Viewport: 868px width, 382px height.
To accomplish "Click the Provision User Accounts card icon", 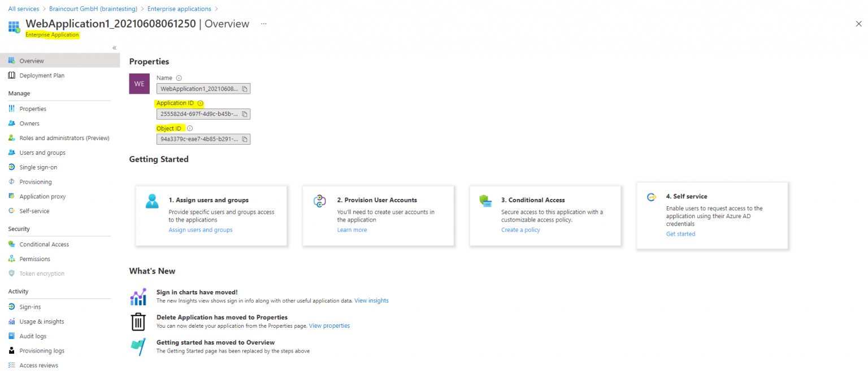I will coord(319,201).
